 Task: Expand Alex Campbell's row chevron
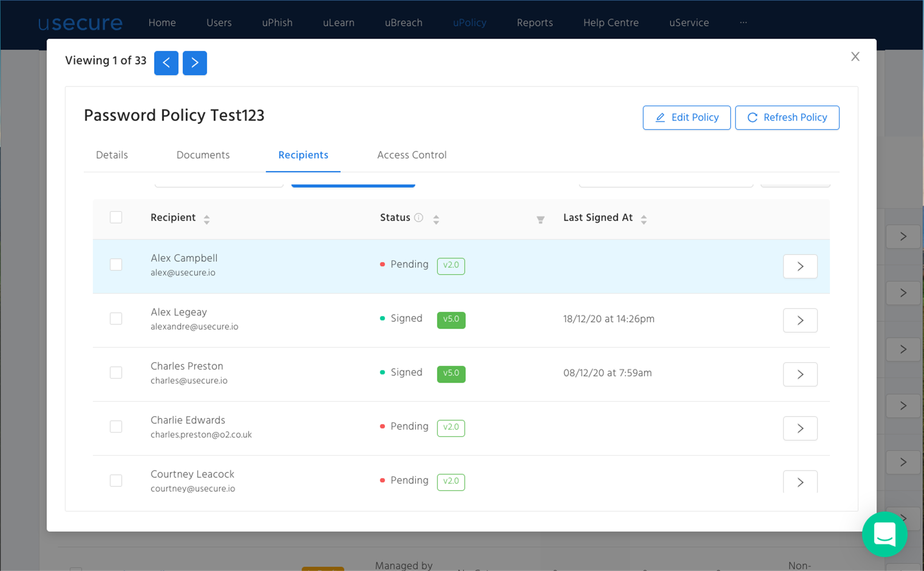click(x=800, y=266)
